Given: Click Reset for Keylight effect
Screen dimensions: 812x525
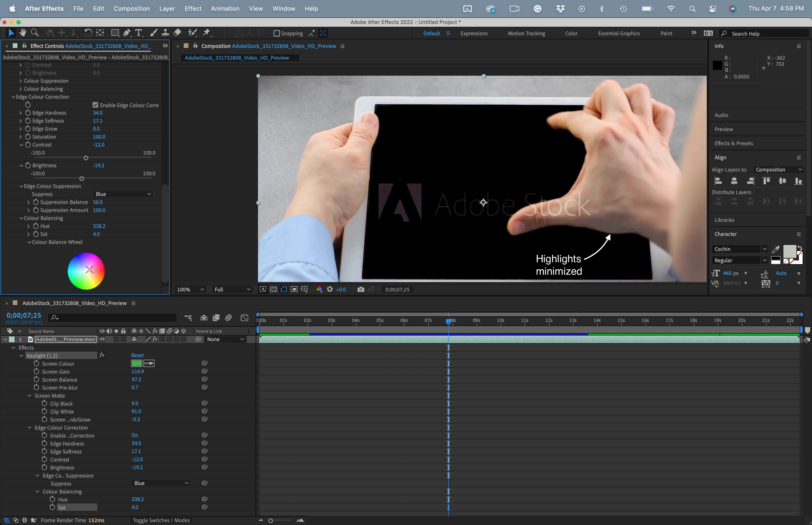Looking at the screenshot, I should (x=137, y=355).
